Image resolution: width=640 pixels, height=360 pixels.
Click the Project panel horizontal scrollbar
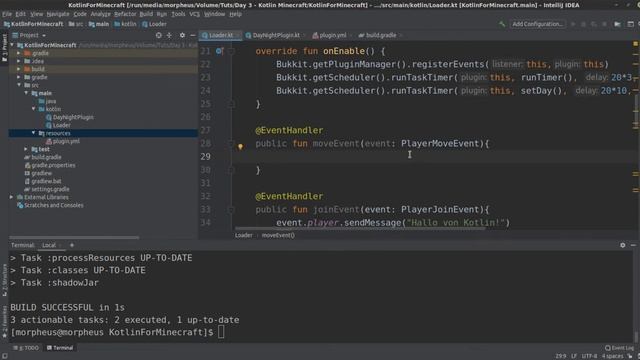click(x=74, y=237)
